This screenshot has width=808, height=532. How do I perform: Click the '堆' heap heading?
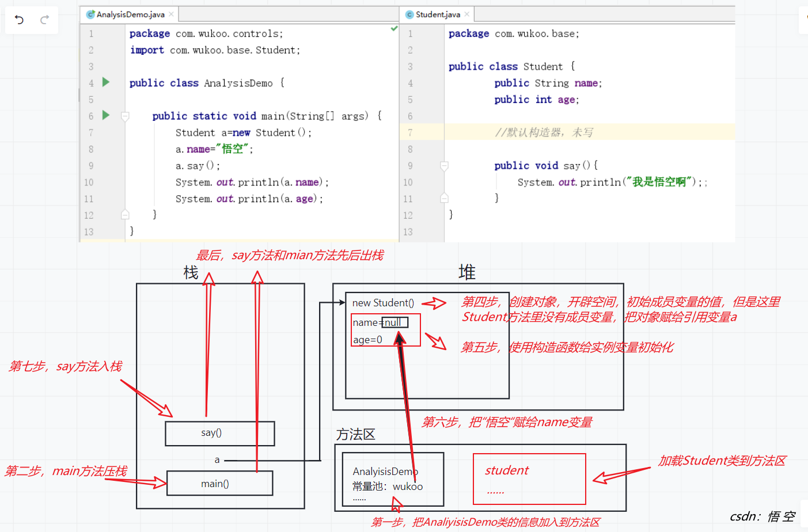click(x=467, y=272)
